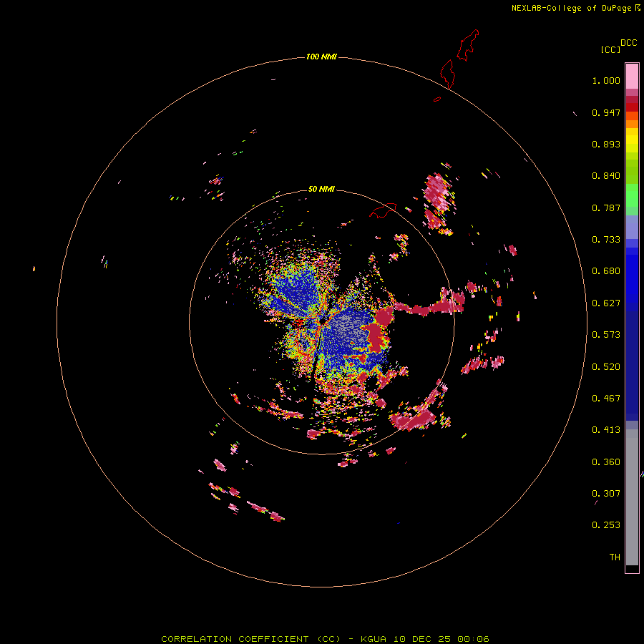Viewport: 644px width, 644px height.
Task: Click the 0.253 legend value
Action: 606,525
